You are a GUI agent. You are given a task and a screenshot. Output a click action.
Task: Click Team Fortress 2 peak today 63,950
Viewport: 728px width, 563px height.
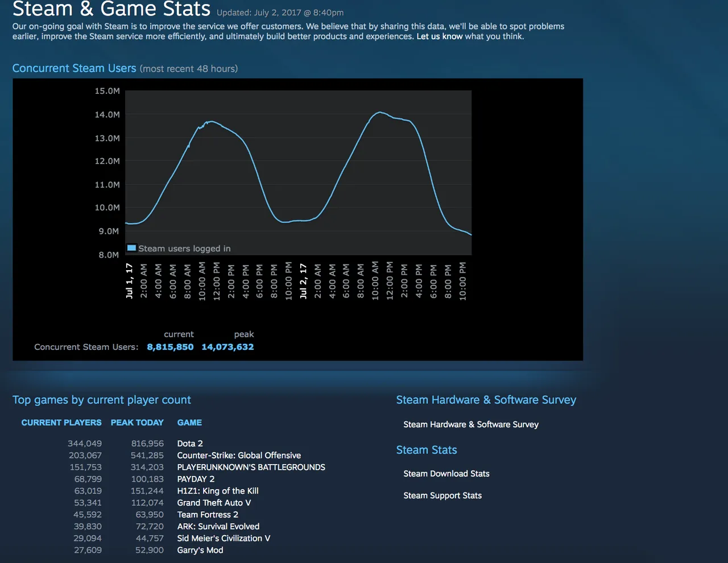pyautogui.click(x=150, y=515)
